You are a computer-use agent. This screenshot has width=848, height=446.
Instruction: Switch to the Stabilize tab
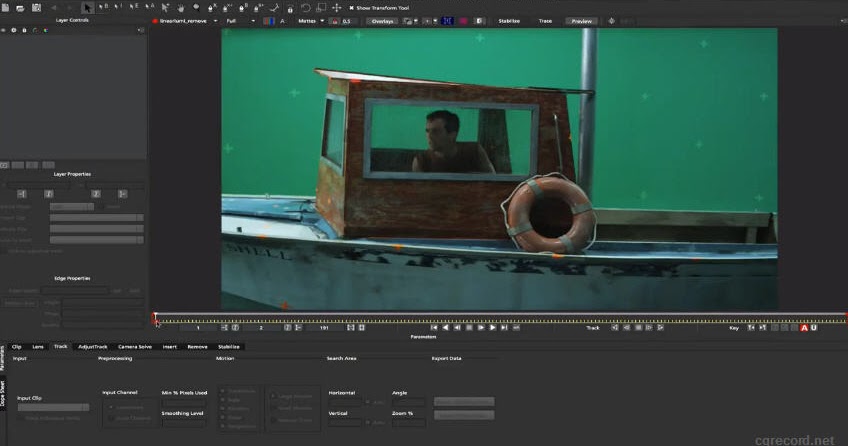coord(229,347)
